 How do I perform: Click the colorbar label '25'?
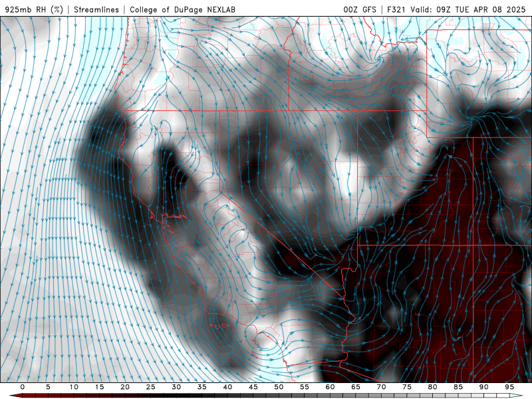pyautogui.click(x=151, y=387)
